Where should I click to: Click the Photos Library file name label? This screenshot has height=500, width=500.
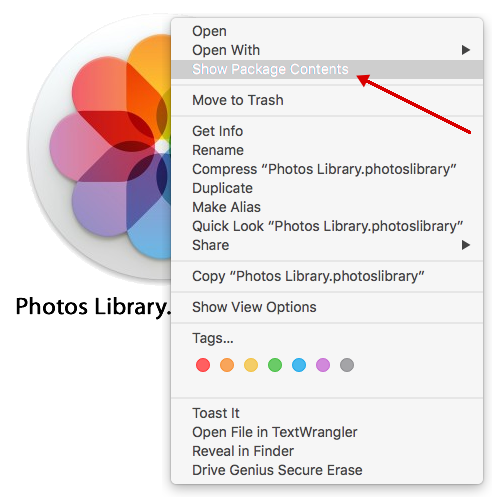click(x=93, y=307)
